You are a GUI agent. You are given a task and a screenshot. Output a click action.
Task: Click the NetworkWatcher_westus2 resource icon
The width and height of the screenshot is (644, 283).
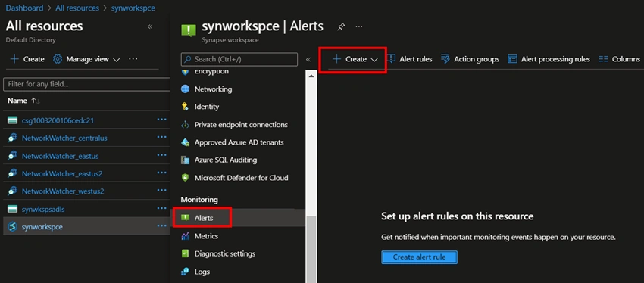click(13, 191)
